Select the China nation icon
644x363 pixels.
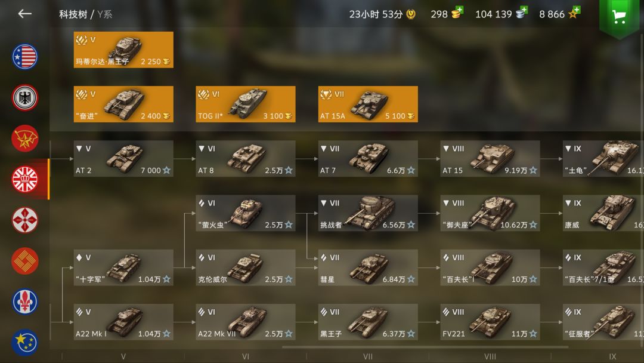tap(25, 261)
